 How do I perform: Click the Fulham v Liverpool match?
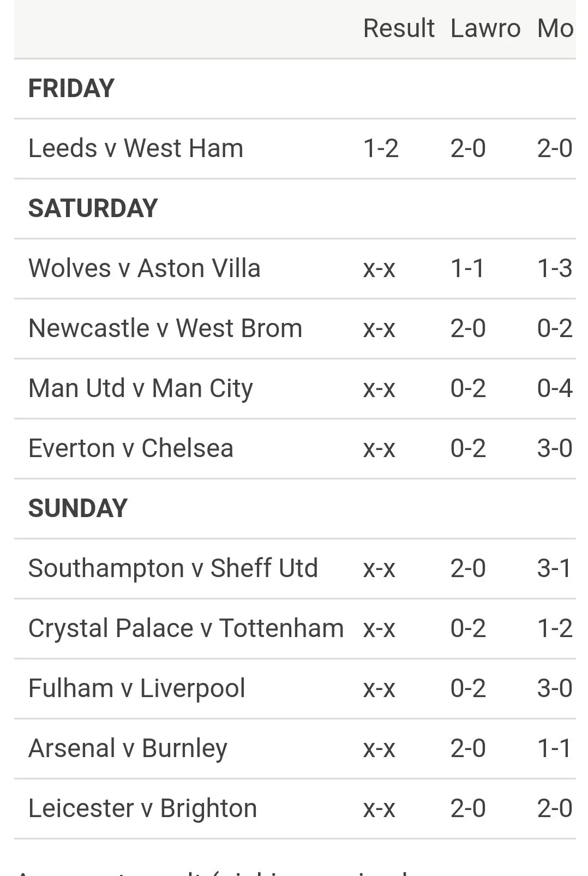coord(137,688)
